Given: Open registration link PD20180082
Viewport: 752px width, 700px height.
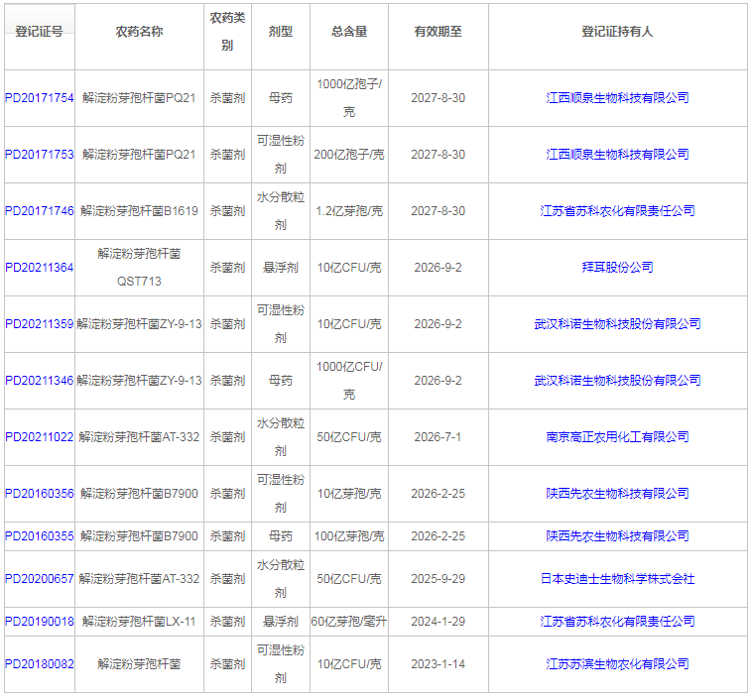Looking at the screenshot, I should 40,664.
